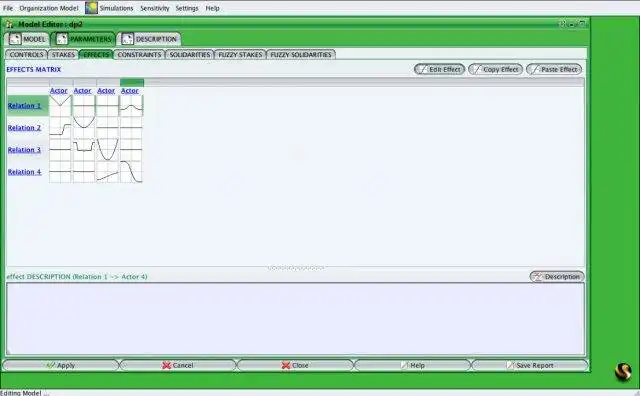
Task: Select the bowl-curve effect in Relation 2 row
Action: [84, 128]
